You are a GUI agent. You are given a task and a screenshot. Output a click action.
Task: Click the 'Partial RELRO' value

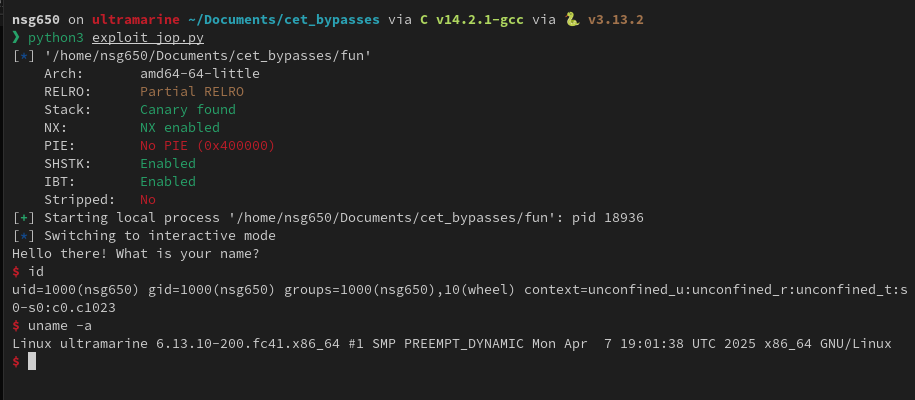click(192, 92)
